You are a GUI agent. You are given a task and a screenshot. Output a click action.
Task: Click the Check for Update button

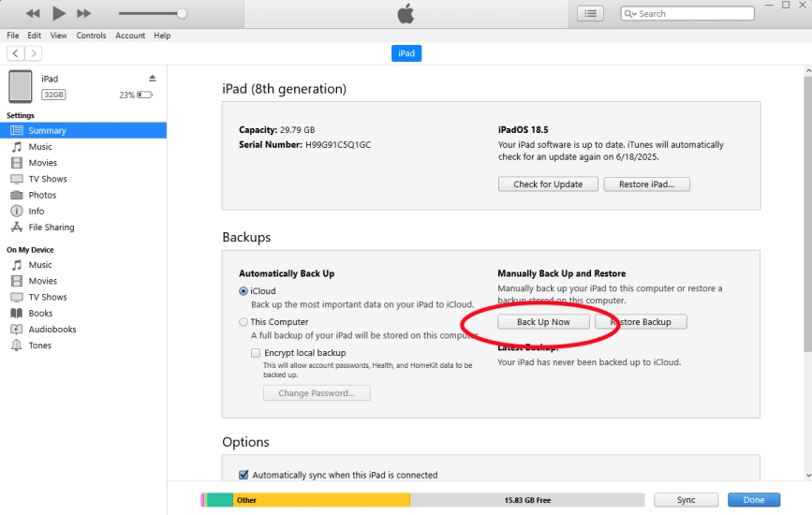548,184
